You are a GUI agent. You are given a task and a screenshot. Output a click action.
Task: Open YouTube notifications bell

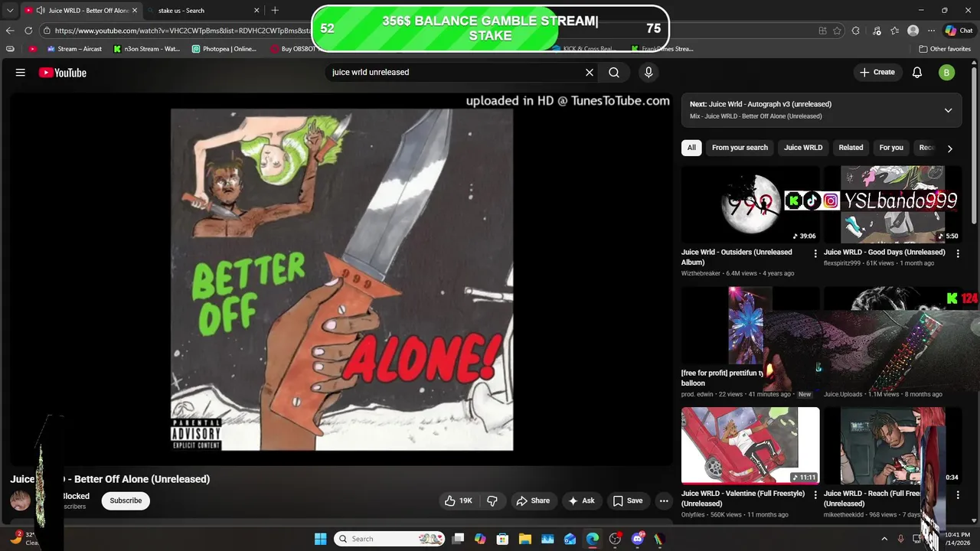pos(917,73)
